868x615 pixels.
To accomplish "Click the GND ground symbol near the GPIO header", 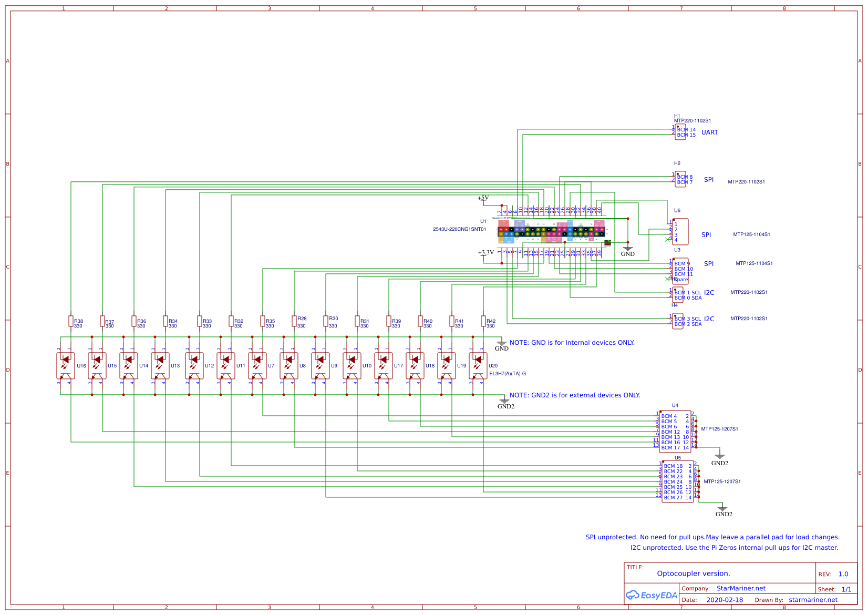I will [x=628, y=249].
